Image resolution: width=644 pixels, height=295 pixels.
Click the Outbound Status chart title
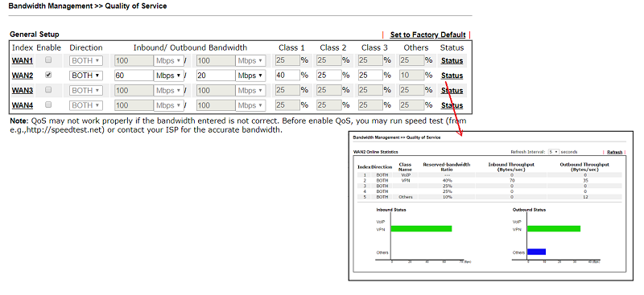tap(529, 210)
